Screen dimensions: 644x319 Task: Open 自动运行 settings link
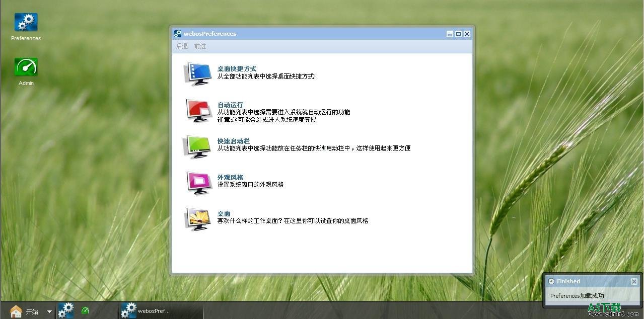coord(230,105)
